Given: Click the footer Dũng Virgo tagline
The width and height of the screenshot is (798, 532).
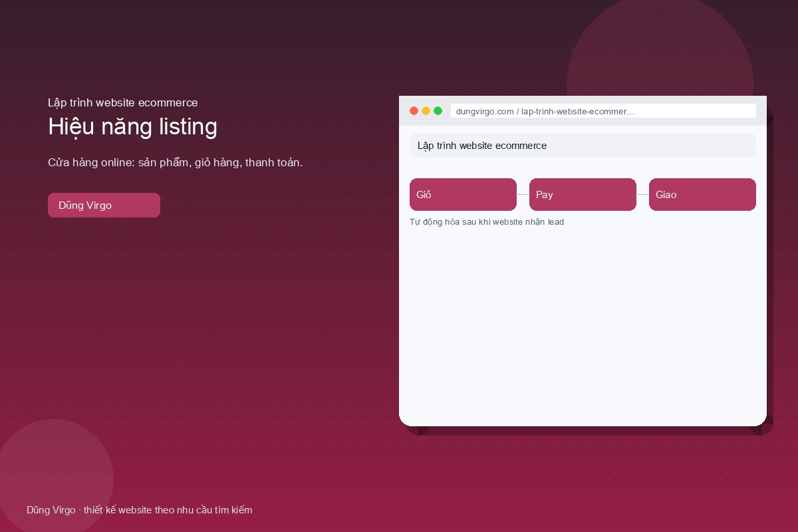Looking at the screenshot, I should pyautogui.click(x=139, y=510).
